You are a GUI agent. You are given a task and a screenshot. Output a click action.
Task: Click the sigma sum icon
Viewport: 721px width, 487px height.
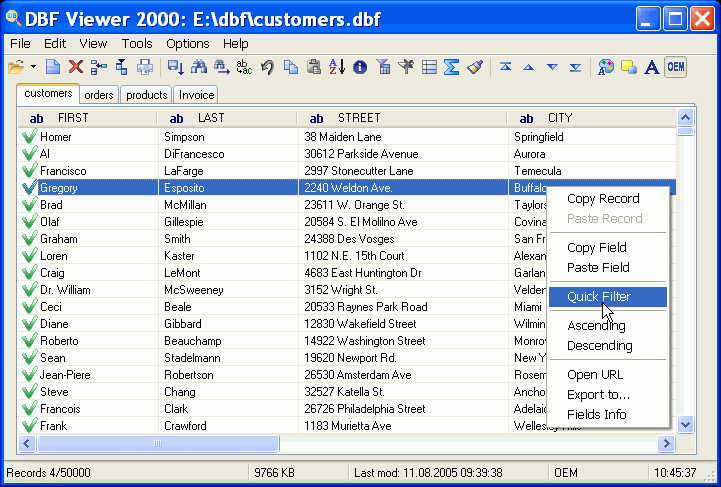point(452,67)
